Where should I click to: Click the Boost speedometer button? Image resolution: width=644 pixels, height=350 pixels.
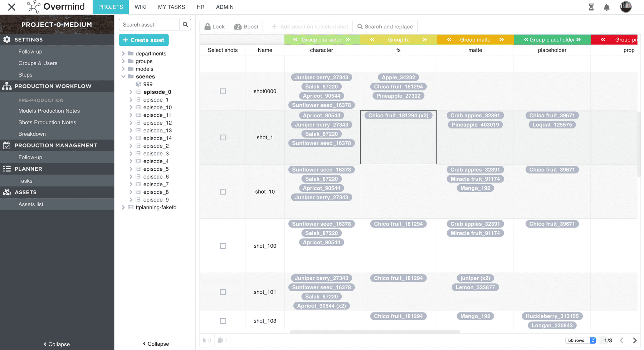coord(246,26)
